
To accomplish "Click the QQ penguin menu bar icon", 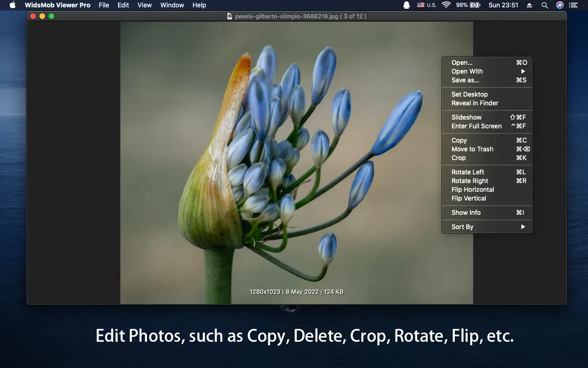I will click(x=407, y=5).
